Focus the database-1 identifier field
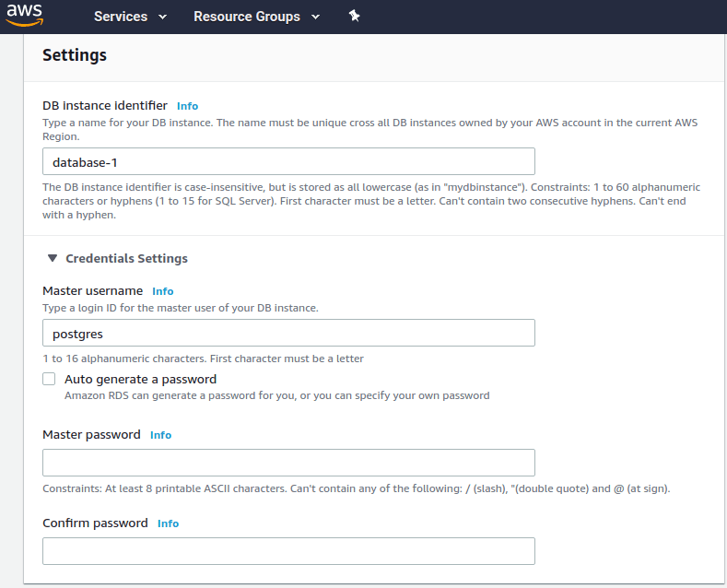 pos(288,161)
